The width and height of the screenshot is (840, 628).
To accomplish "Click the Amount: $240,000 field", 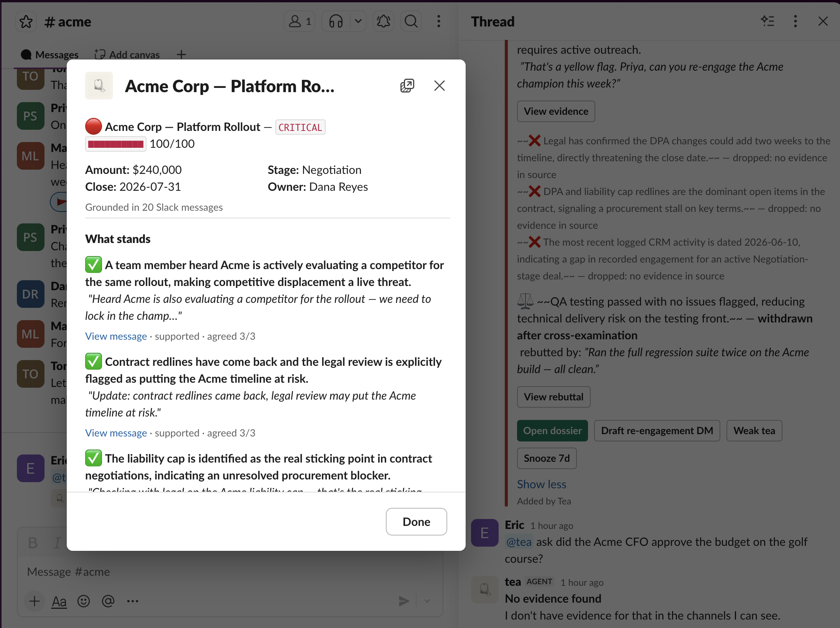I will click(133, 170).
